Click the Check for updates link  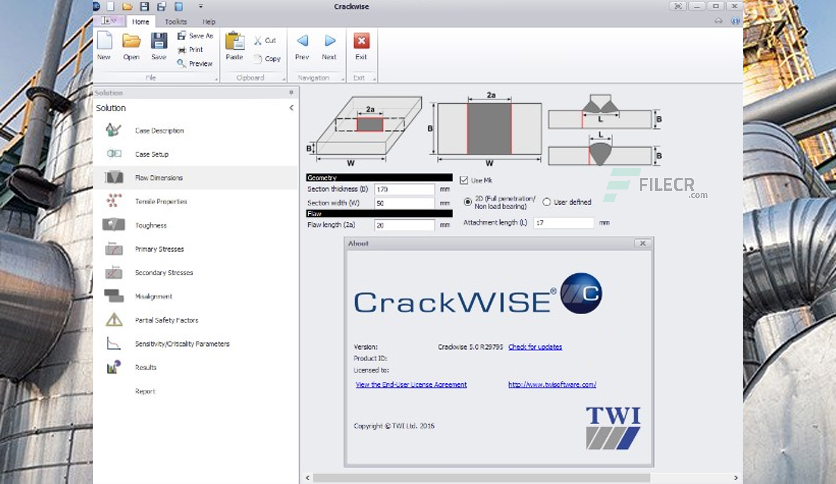coord(535,347)
